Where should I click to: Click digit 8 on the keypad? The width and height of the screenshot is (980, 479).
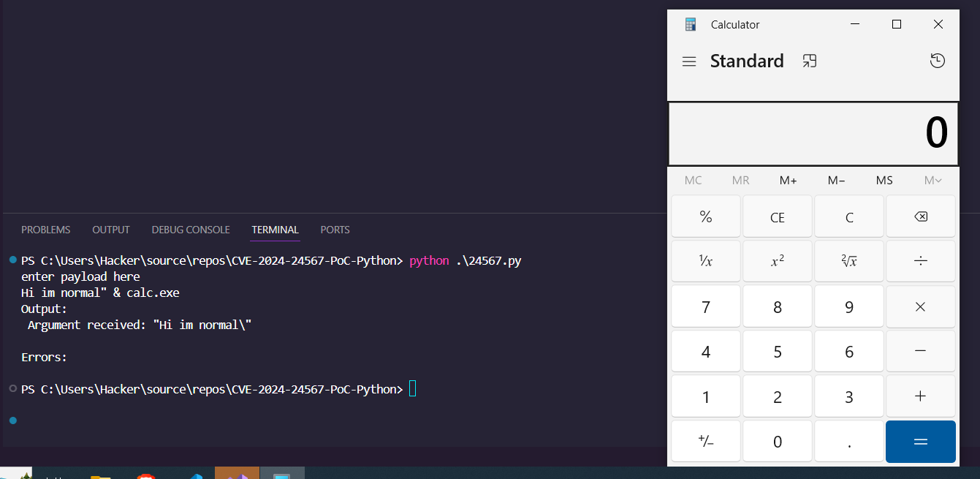778,307
